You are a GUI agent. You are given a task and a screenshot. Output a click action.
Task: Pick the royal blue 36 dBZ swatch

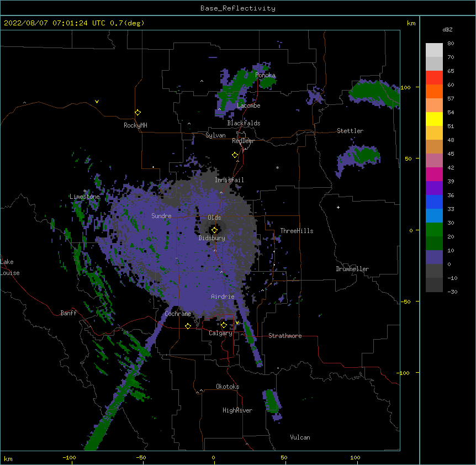434,202
